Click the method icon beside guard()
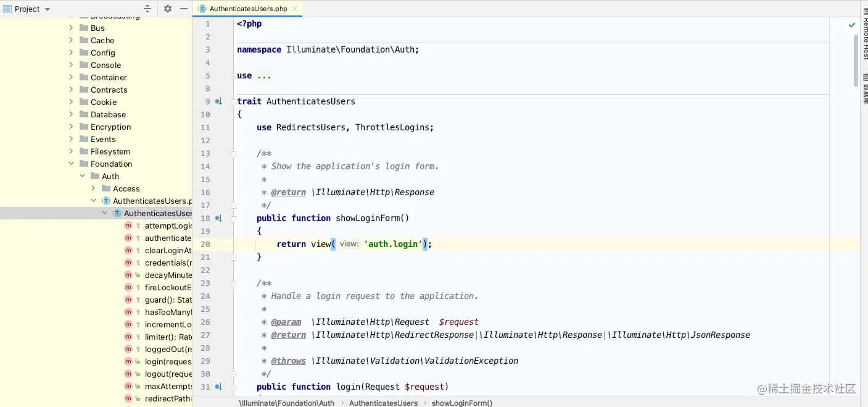 tap(128, 300)
